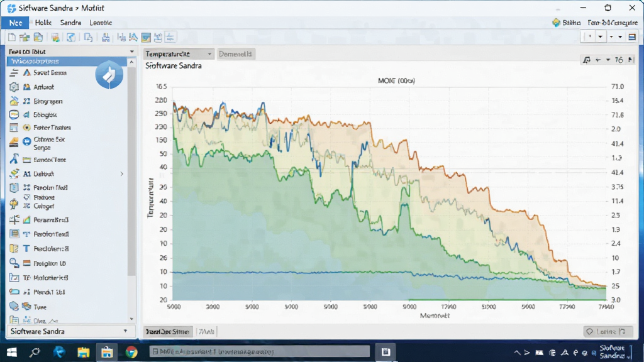The height and width of the screenshot is (362, 644).
Task: Click the copy pages toolbar icon
Action: pyautogui.click(x=88, y=38)
